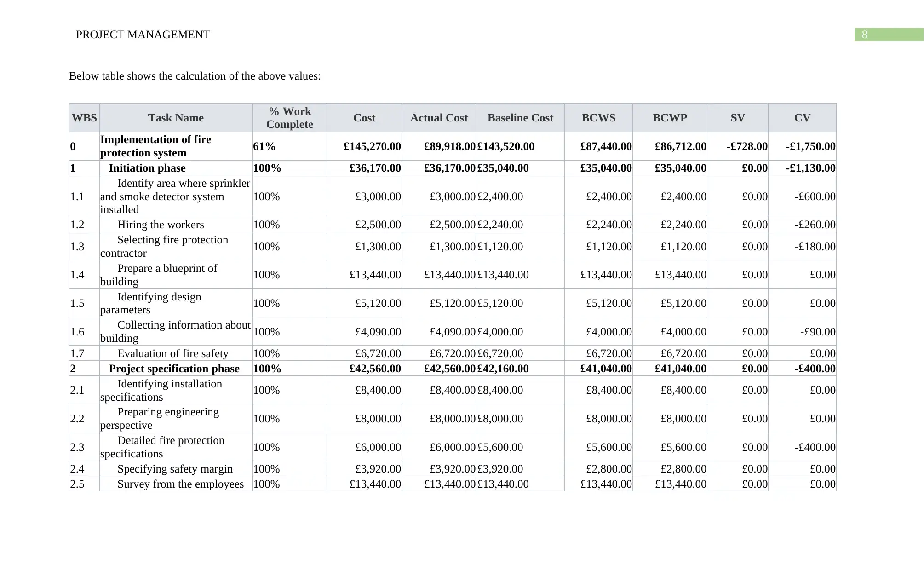Click the SV column header

[x=738, y=118]
